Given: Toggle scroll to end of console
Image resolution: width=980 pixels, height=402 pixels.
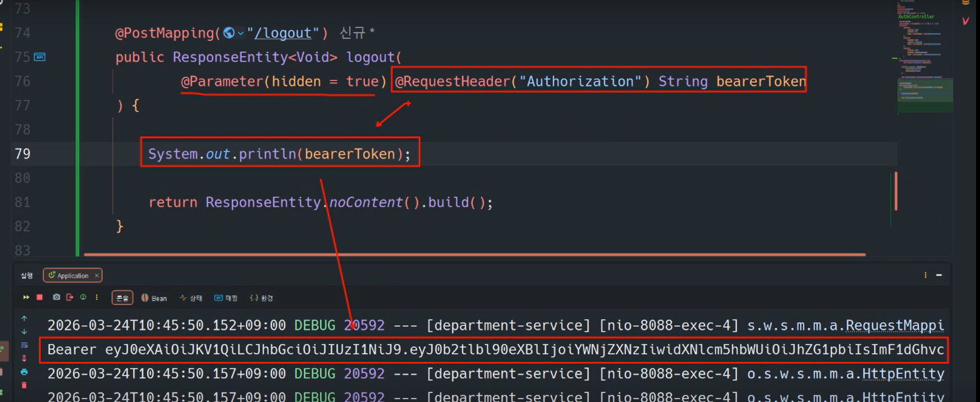Looking at the screenshot, I should pyautogui.click(x=24, y=358).
